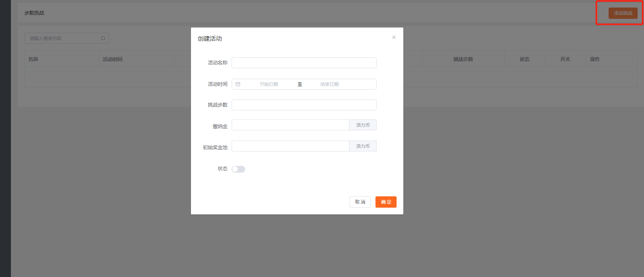Focus the 活动名称 input field
Image resolution: width=644 pixels, height=277 pixels.
304,63
